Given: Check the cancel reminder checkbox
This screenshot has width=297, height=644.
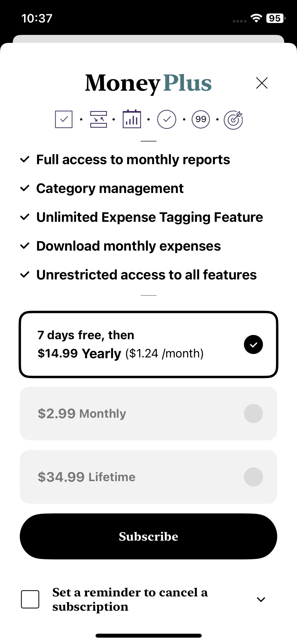Looking at the screenshot, I should click(30, 599).
